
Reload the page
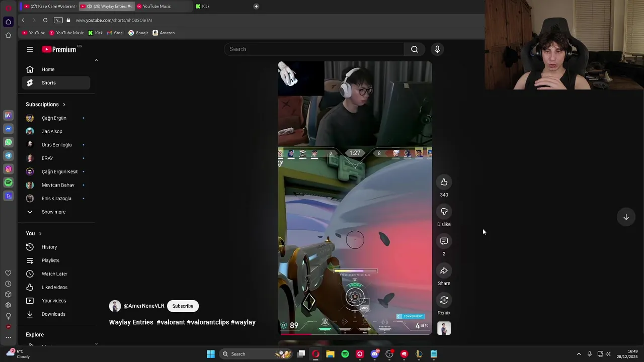click(x=45, y=20)
